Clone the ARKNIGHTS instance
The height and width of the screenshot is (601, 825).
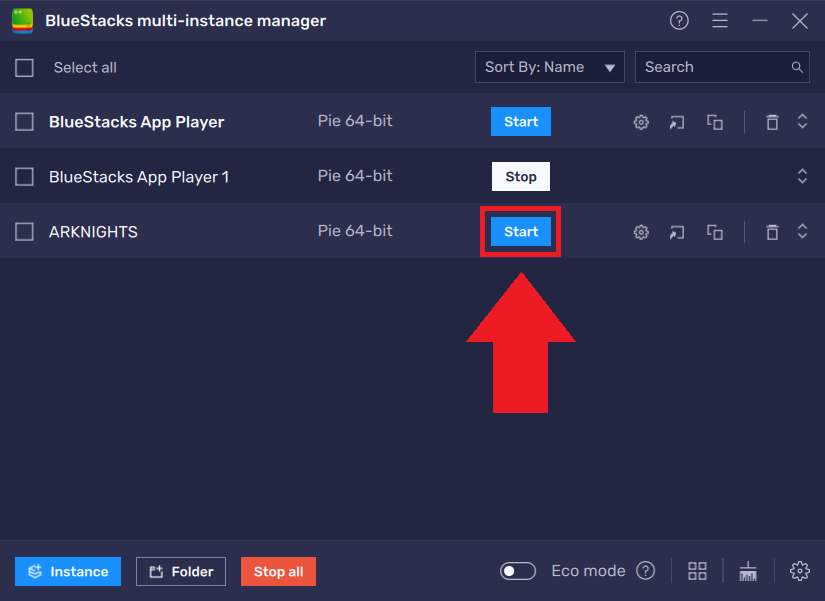pyautogui.click(x=714, y=231)
